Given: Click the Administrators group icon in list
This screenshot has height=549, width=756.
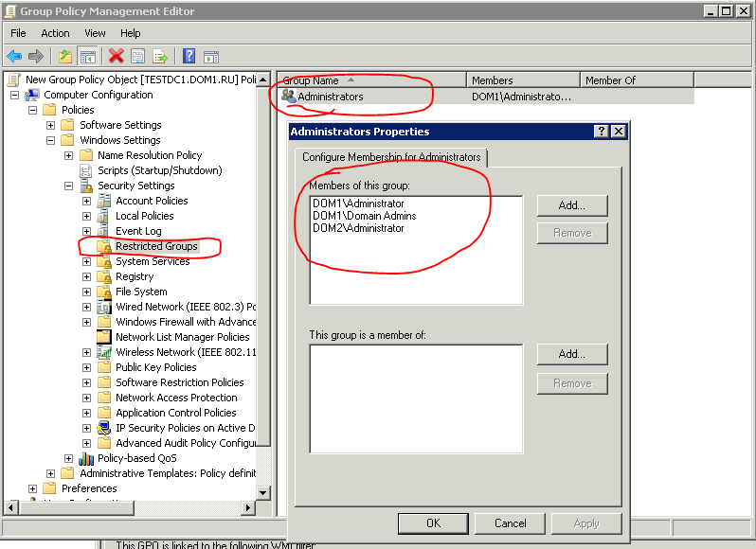Looking at the screenshot, I should point(288,96).
